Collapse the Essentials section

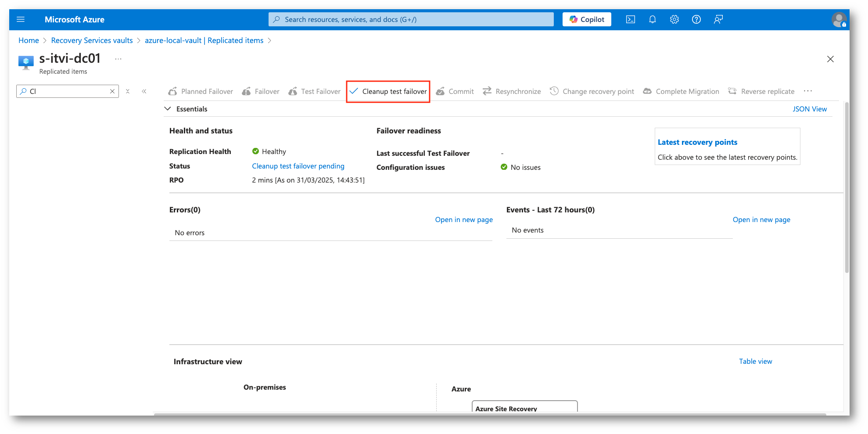coord(168,109)
